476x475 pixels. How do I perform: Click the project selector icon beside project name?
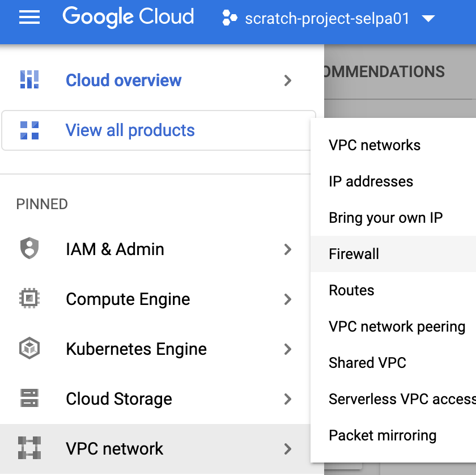[229, 18]
